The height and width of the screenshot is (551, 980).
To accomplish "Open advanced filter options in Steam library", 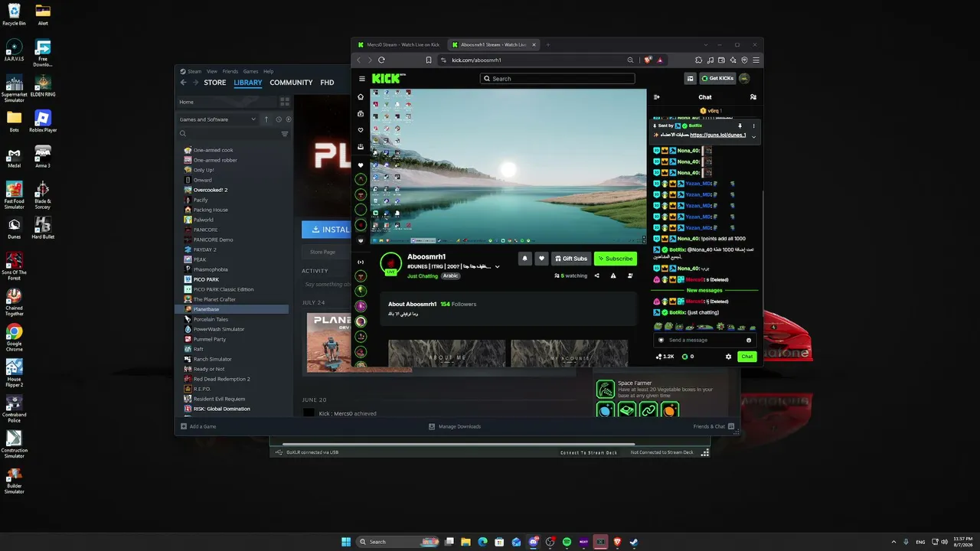I will pyautogui.click(x=285, y=134).
